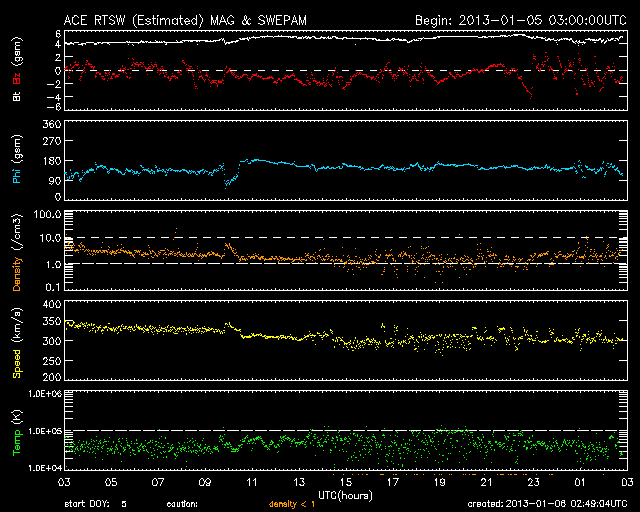Click the orange Density (/cm3) axis label
Viewport: 640px width, 512px height.
click(x=16, y=251)
